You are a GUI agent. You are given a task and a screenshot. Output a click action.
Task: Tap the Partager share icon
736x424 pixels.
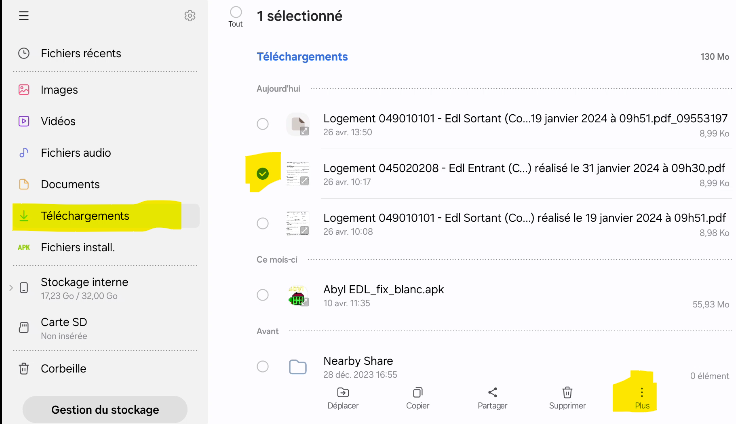coord(492,393)
